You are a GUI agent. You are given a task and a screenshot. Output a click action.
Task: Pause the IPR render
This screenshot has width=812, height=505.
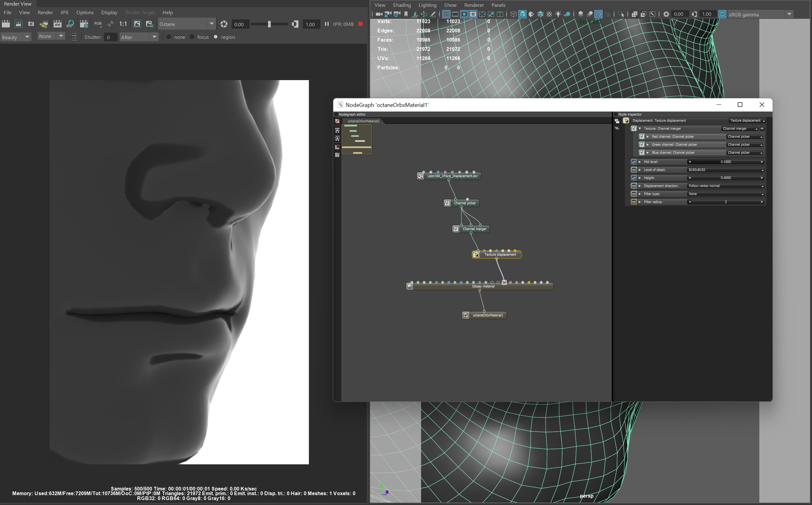pos(327,24)
